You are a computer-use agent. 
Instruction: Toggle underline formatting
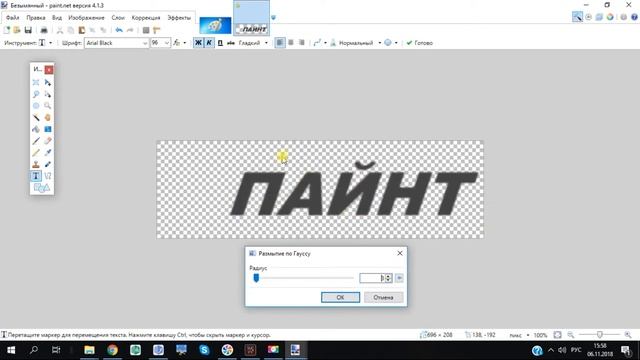(x=220, y=43)
